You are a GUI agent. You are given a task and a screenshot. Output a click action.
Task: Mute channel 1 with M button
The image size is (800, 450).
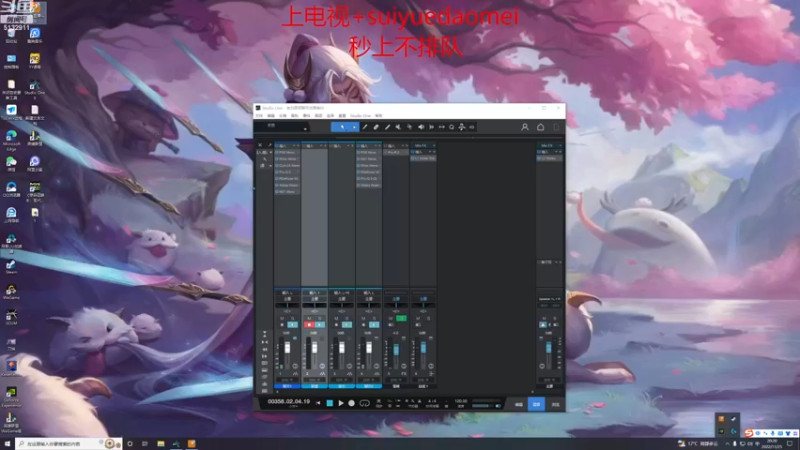click(x=282, y=318)
